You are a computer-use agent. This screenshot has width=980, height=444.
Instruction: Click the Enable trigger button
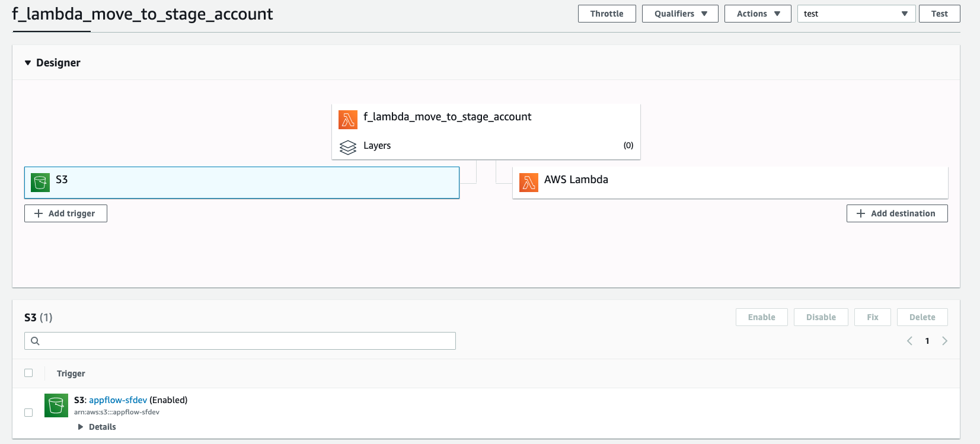(761, 317)
